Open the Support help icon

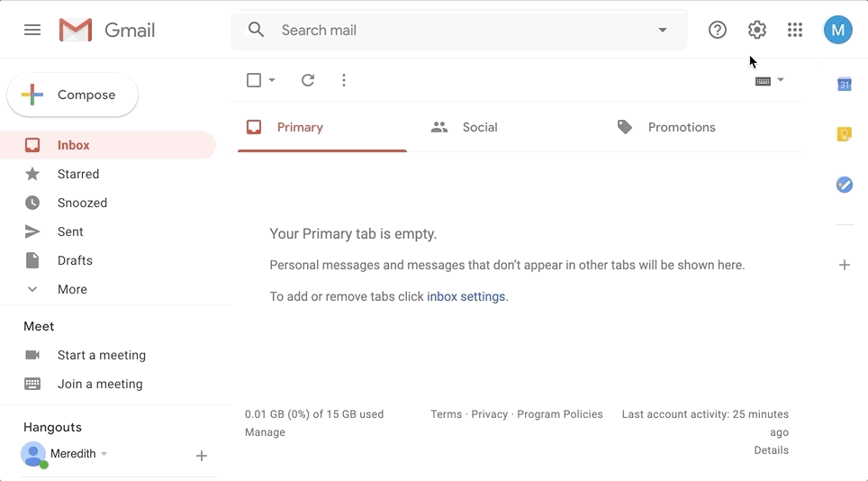click(x=718, y=30)
